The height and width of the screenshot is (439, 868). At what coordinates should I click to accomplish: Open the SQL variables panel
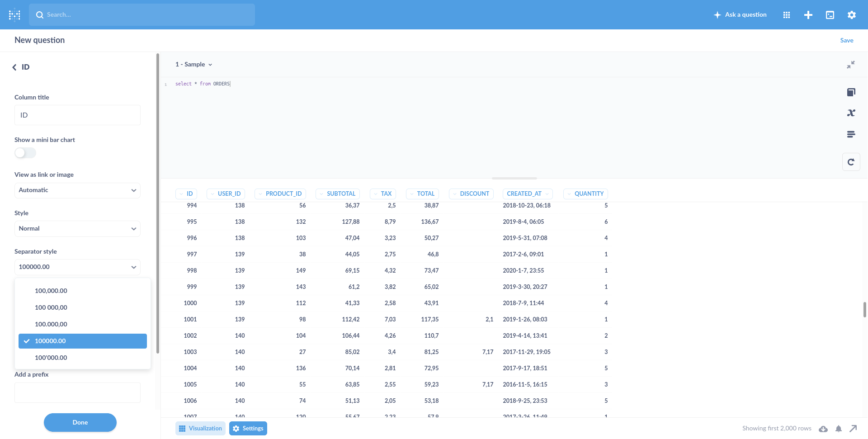(851, 113)
